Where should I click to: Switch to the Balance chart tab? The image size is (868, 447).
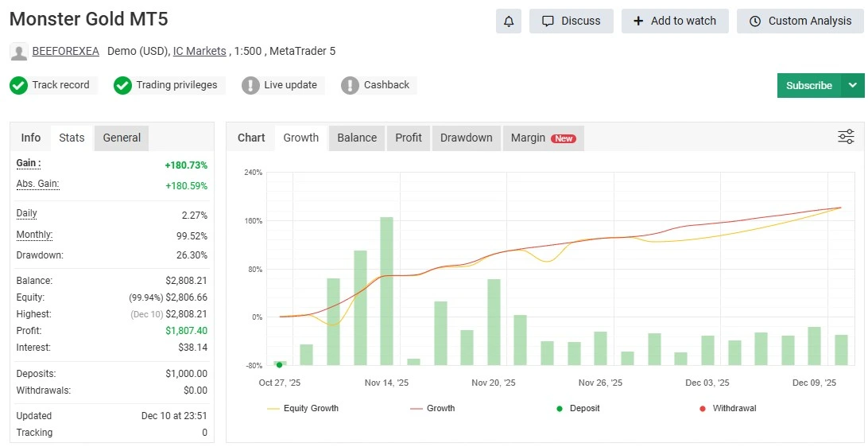click(x=357, y=138)
